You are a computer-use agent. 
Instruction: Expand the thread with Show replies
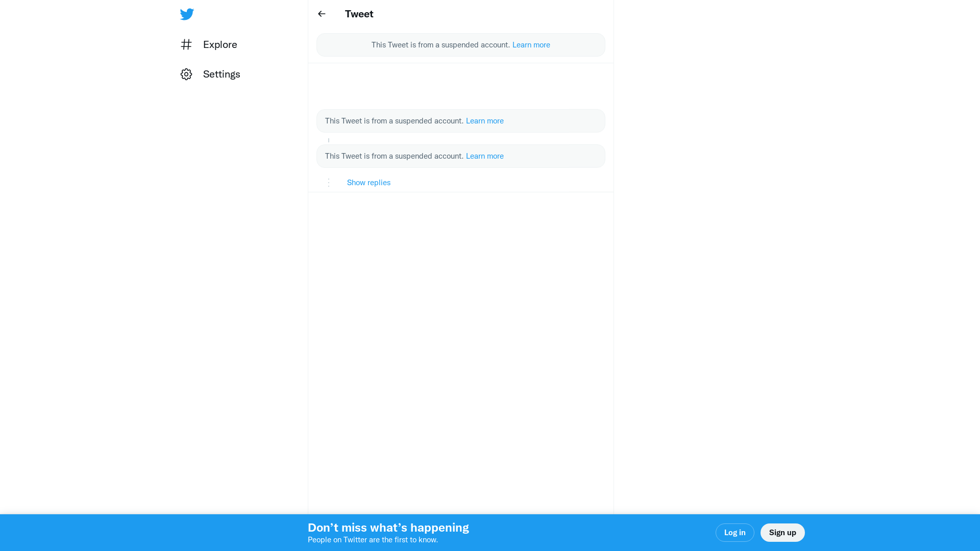pyautogui.click(x=369, y=183)
